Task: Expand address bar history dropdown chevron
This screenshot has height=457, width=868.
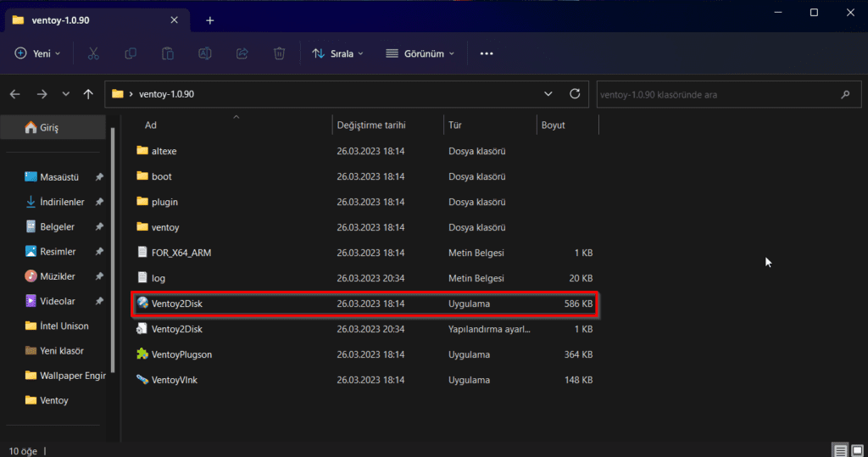Action: [x=548, y=93]
